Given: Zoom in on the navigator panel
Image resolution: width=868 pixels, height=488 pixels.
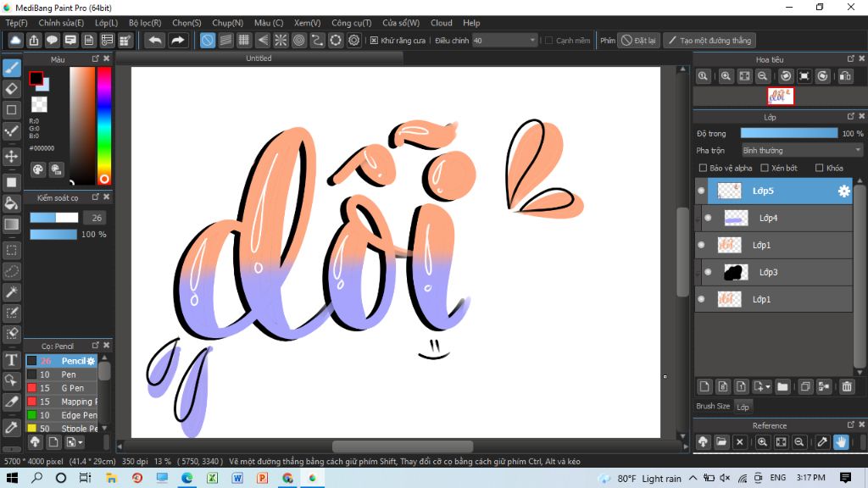Looking at the screenshot, I should (x=726, y=76).
